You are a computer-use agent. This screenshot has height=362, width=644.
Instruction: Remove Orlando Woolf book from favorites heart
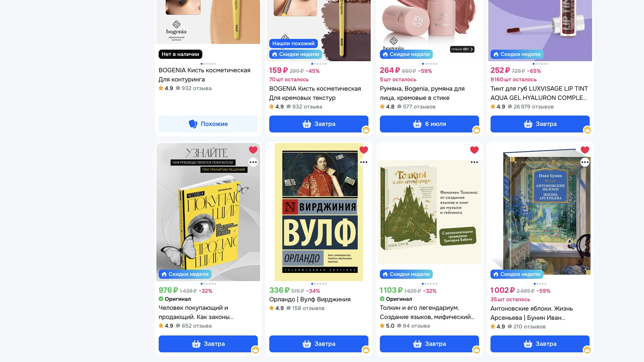pos(364,150)
